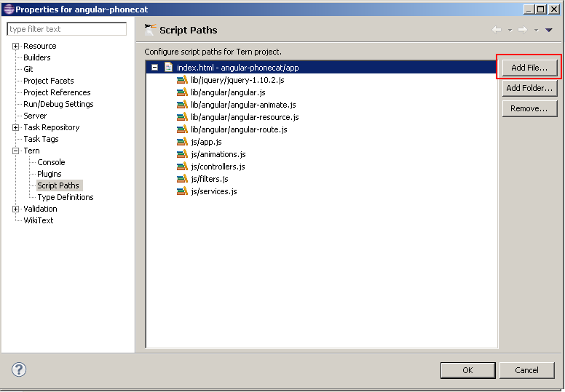Click the index.html file icon
565x392 pixels.
tap(168, 68)
